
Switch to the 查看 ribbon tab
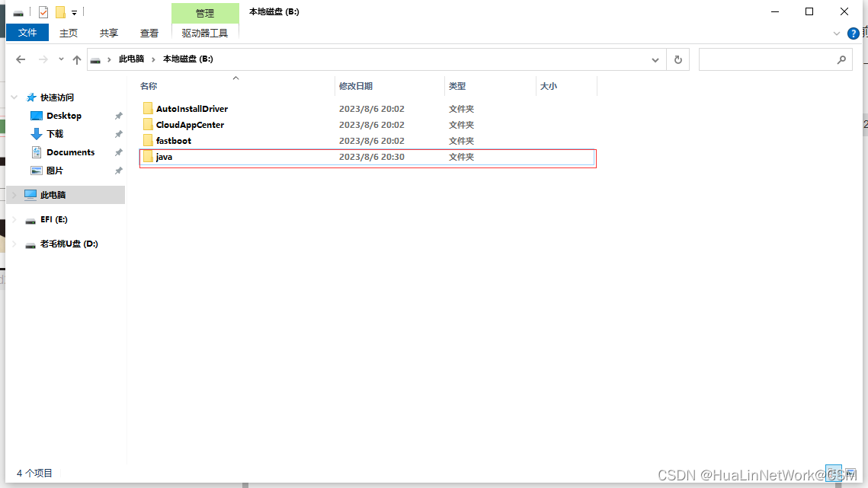[149, 33]
